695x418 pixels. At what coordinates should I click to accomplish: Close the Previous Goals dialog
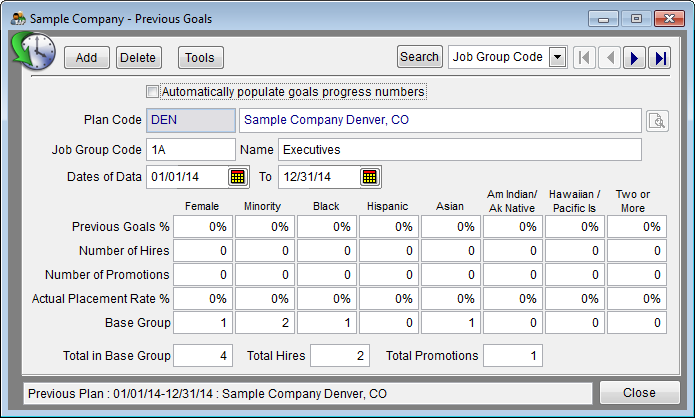tap(639, 393)
